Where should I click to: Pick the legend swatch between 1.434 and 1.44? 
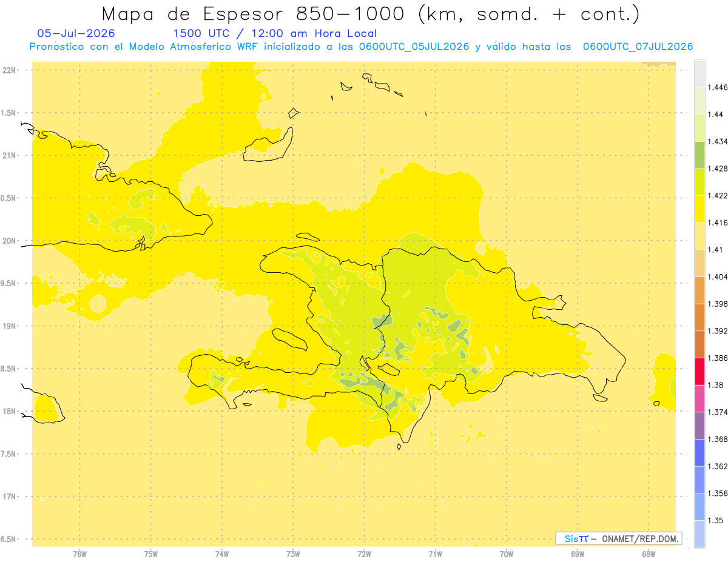(699, 127)
